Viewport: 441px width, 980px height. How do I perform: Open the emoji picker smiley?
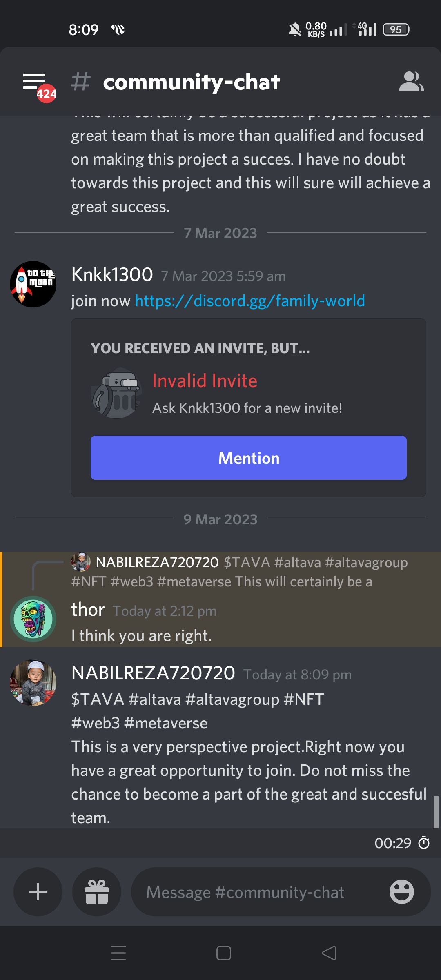coord(402,892)
